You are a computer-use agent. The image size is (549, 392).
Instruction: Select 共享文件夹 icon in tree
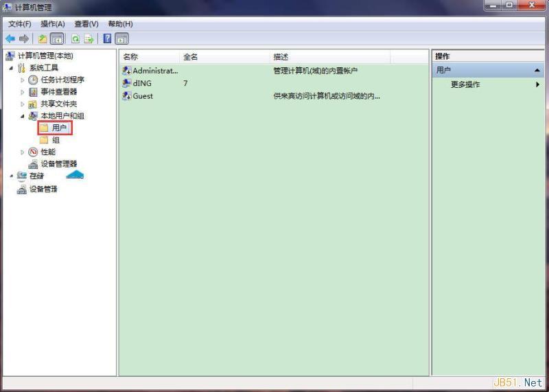33,104
